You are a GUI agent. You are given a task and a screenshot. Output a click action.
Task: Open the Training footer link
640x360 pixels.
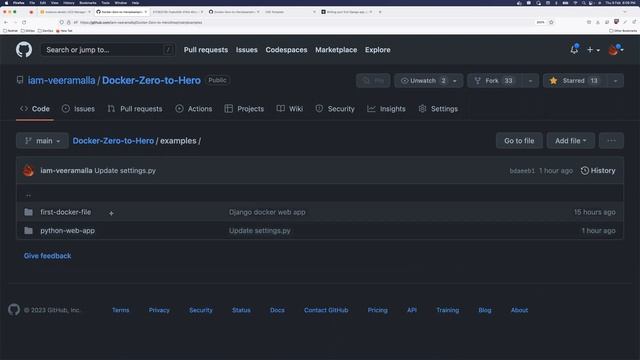(447, 310)
